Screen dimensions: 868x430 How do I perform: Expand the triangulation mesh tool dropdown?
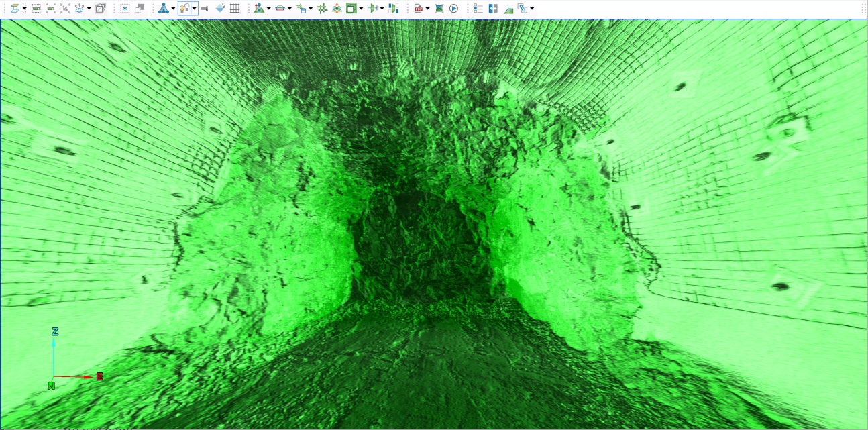[x=173, y=9]
